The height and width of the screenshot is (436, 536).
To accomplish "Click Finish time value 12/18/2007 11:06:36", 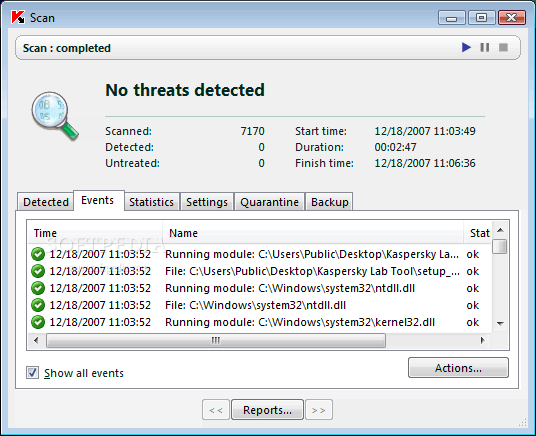I will click(x=425, y=163).
